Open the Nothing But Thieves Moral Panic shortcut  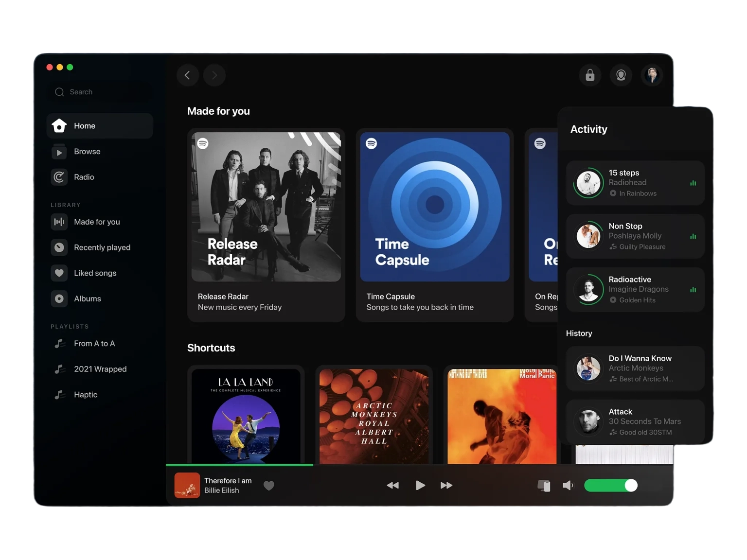pyautogui.click(x=502, y=417)
